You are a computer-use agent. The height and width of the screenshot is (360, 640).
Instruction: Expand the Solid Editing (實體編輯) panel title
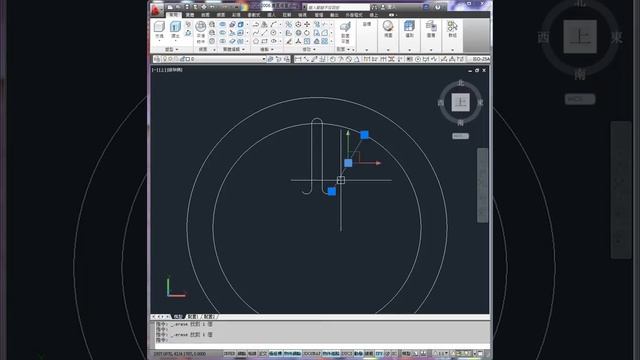[233, 49]
